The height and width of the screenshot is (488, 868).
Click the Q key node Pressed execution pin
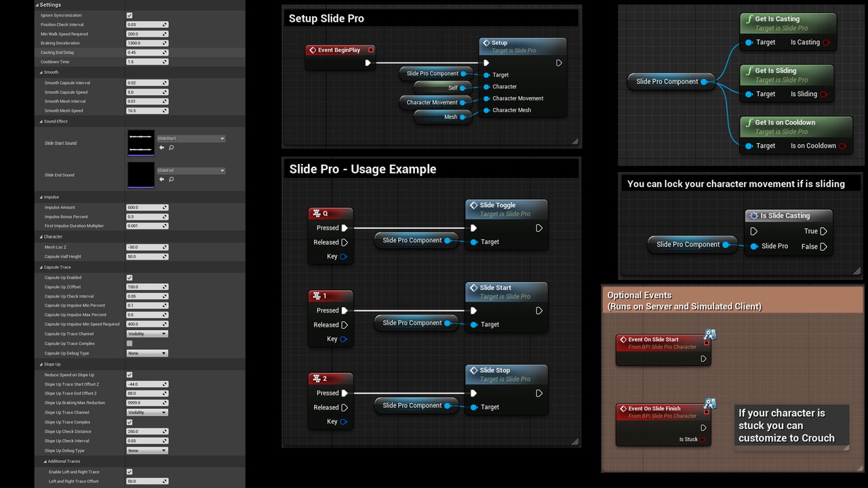click(344, 228)
